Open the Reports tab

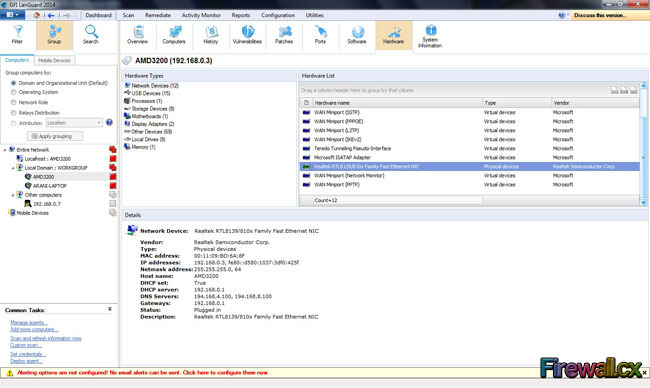(x=241, y=15)
